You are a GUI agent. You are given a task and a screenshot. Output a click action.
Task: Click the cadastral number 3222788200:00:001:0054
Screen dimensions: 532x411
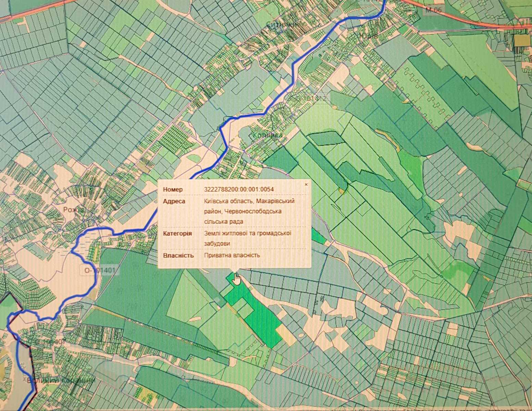239,189
